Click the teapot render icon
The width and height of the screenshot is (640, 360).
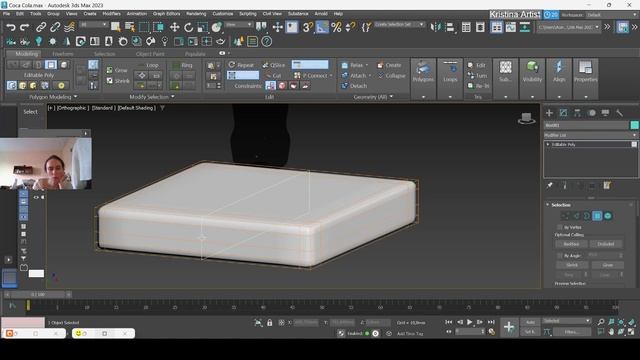220,42
